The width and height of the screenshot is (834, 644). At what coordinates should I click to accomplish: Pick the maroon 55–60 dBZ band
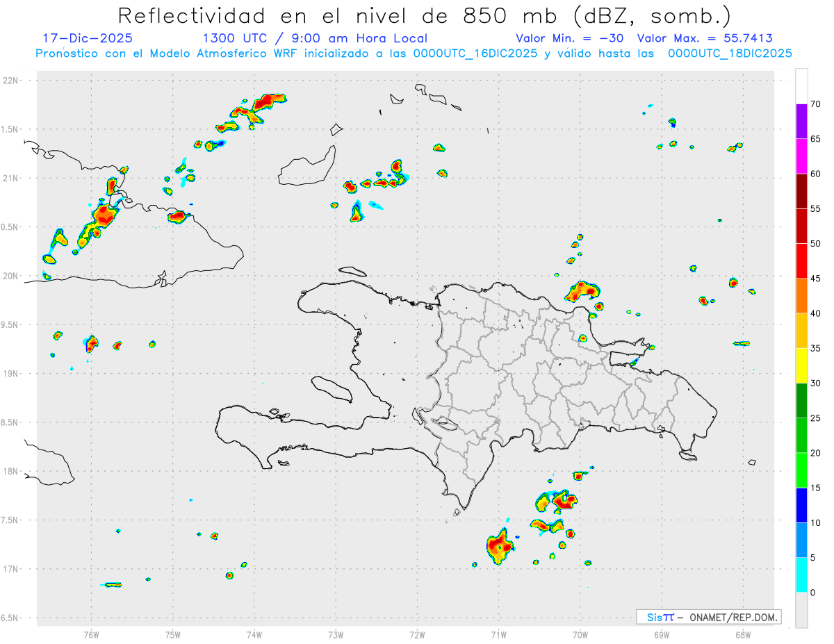coord(801,191)
